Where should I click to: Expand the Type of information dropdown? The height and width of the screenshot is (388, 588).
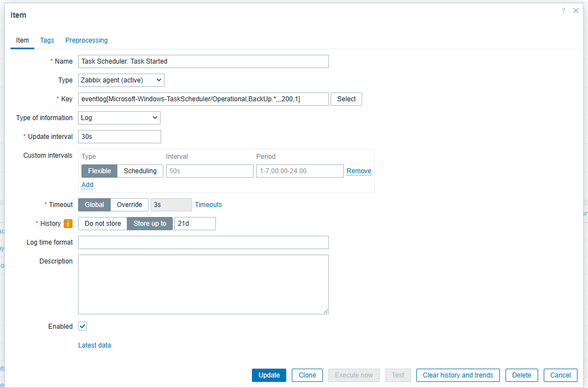pos(119,118)
